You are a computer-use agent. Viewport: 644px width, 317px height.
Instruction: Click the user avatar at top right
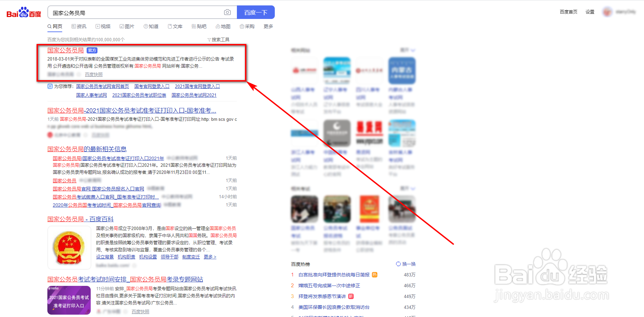(x=607, y=12)
